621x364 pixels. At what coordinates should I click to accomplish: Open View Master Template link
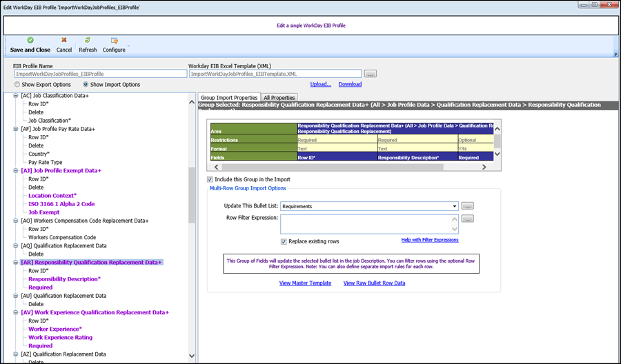305,283
